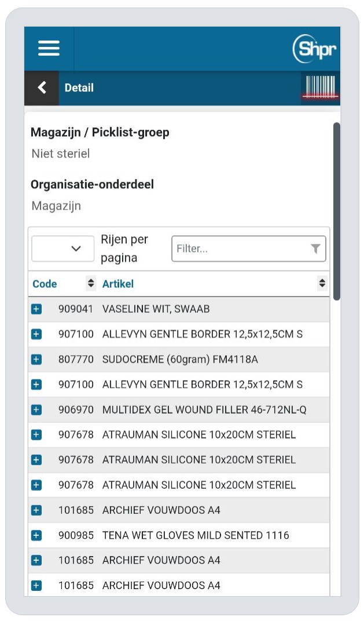Screen dimensions: 364x621
Task: Select article code 807770
Action: (76, 360)
